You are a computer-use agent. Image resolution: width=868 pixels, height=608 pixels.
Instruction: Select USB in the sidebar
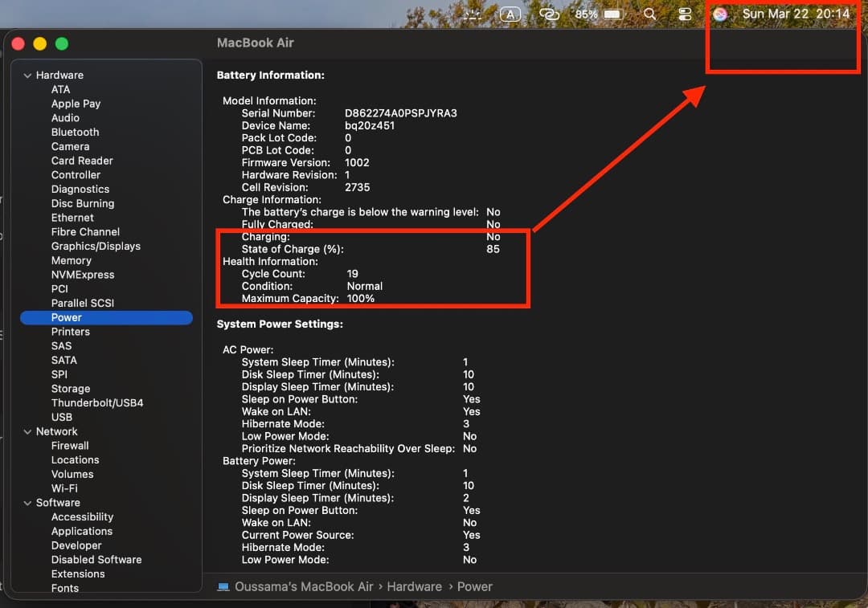point(61,417)
